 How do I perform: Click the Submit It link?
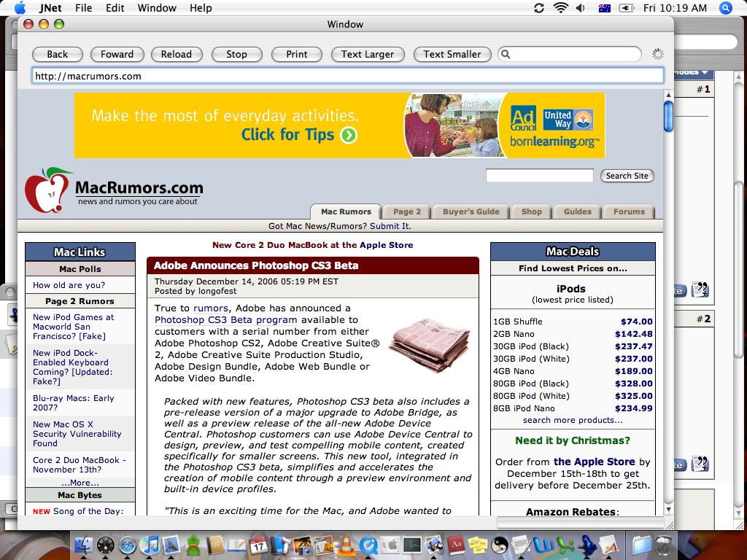[390, 226]
